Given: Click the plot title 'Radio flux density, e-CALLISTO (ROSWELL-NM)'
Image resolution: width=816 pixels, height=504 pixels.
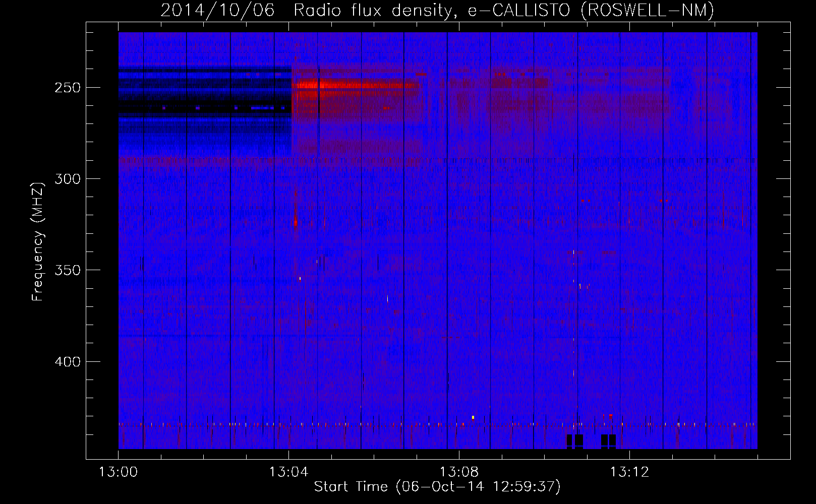Looking at the screenshot, I should coord(504,10).
